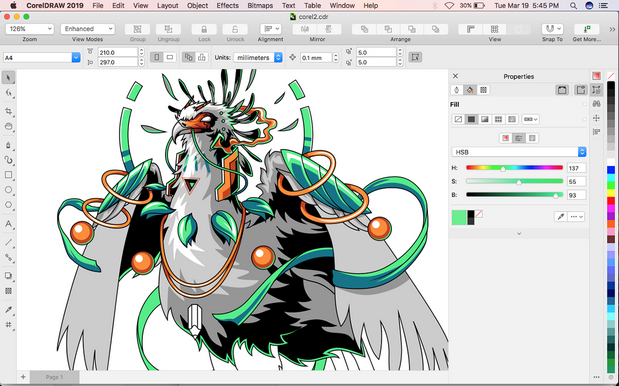This screenshot has height=386, width=619.
Task: Select the Pick tool in toolbox
Action: 8,77
